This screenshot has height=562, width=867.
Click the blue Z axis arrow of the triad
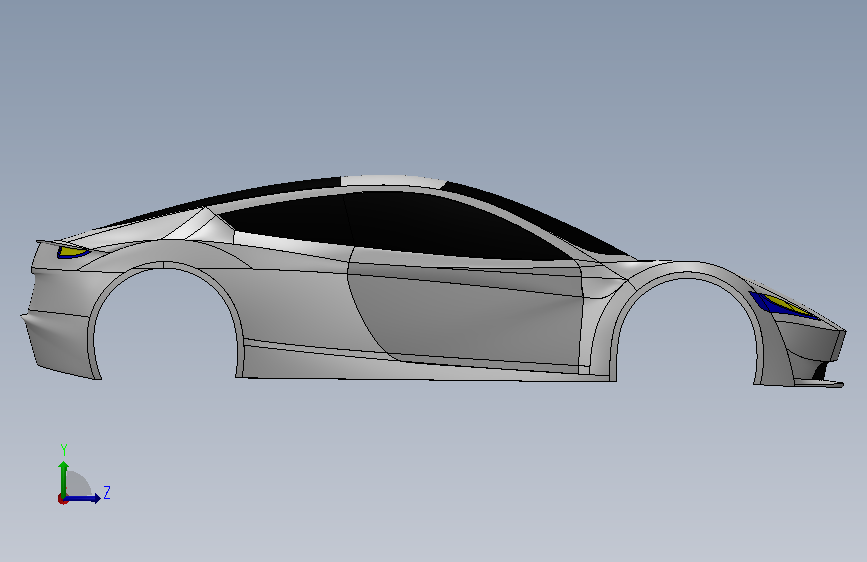[x=83, y=498]
